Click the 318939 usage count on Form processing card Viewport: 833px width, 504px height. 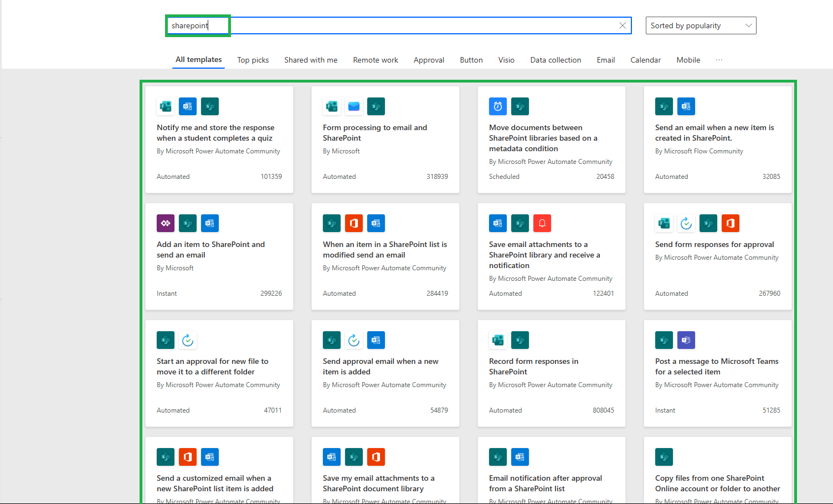tap(437, 177)
